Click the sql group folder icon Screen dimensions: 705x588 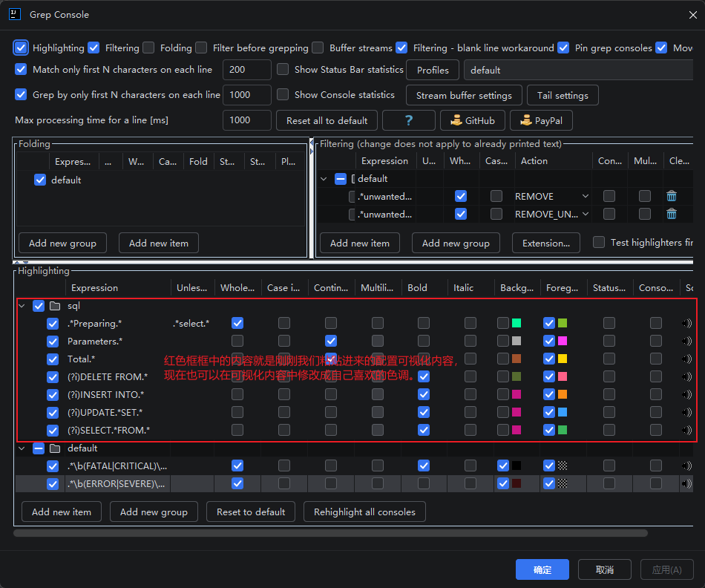coord(55,306)
